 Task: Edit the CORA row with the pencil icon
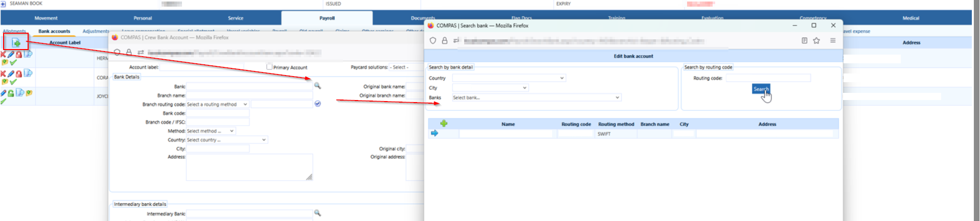[x=11, y=73]
